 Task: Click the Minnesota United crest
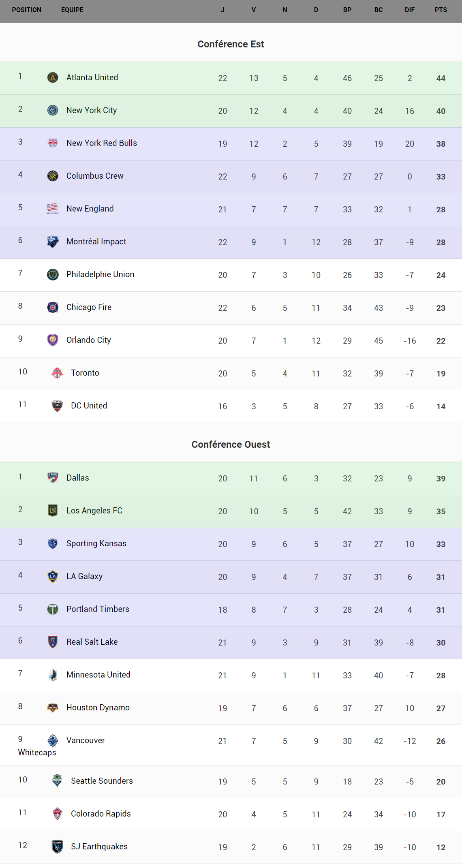point(53,675)
